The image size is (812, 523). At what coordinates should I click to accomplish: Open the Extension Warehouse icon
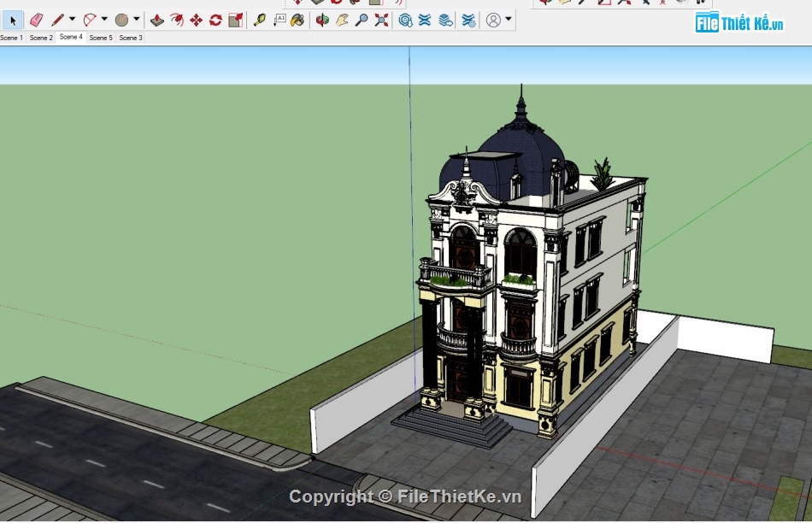coord(425,21)
